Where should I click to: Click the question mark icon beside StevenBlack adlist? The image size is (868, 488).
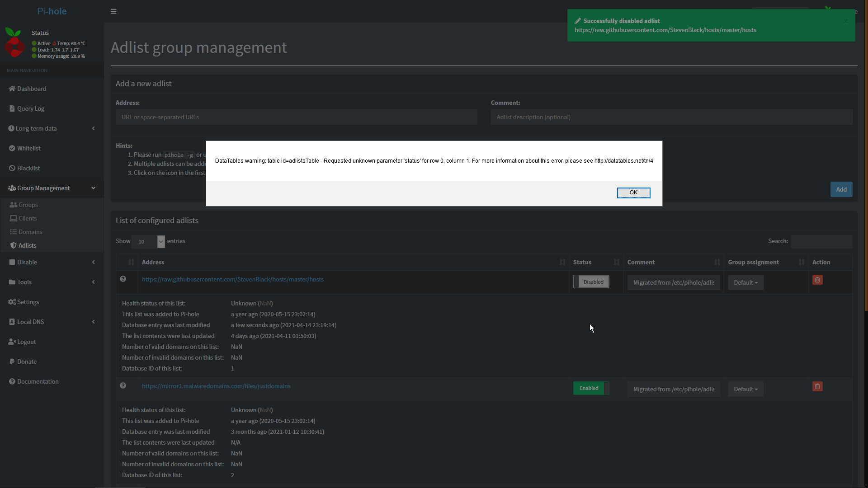[123, 279]
